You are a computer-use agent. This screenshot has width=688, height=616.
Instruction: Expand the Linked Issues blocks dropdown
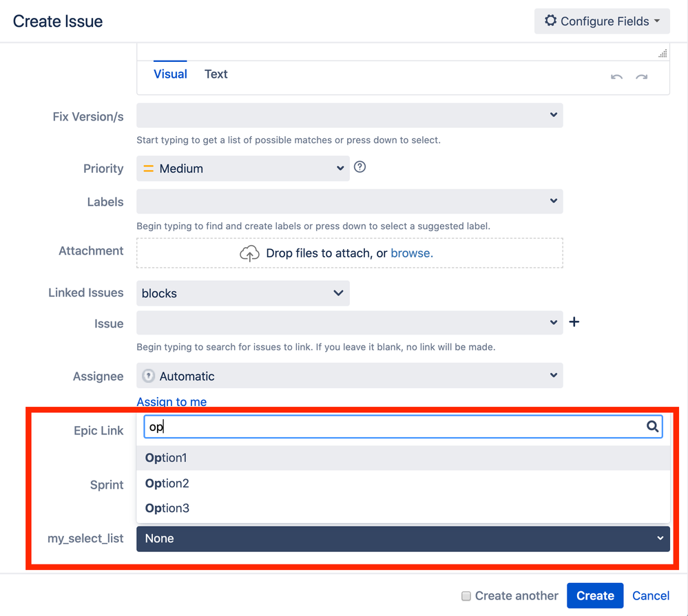coord(242,293)
